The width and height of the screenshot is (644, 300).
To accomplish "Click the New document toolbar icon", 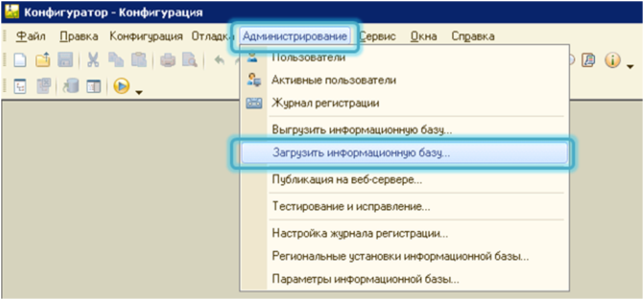I will [x=20, y=61].
